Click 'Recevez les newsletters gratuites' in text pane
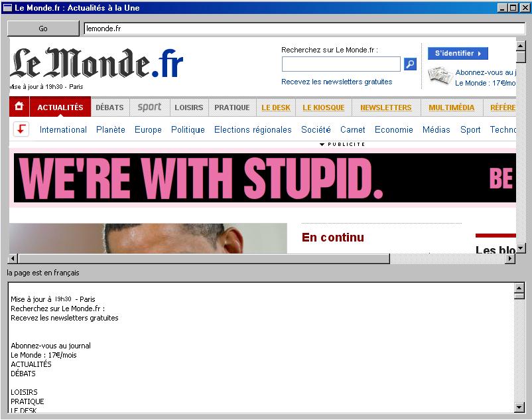This screenshot has width=532, height=420. click(64, 318)
